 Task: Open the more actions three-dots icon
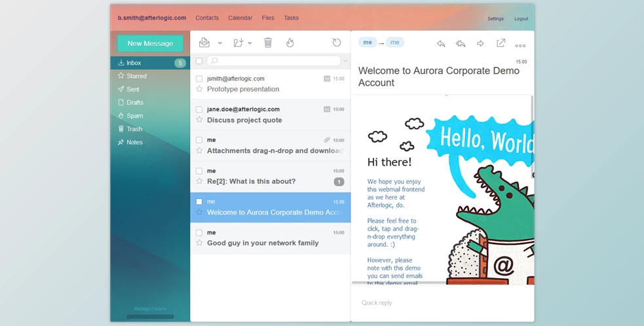[x=520, y=46]
